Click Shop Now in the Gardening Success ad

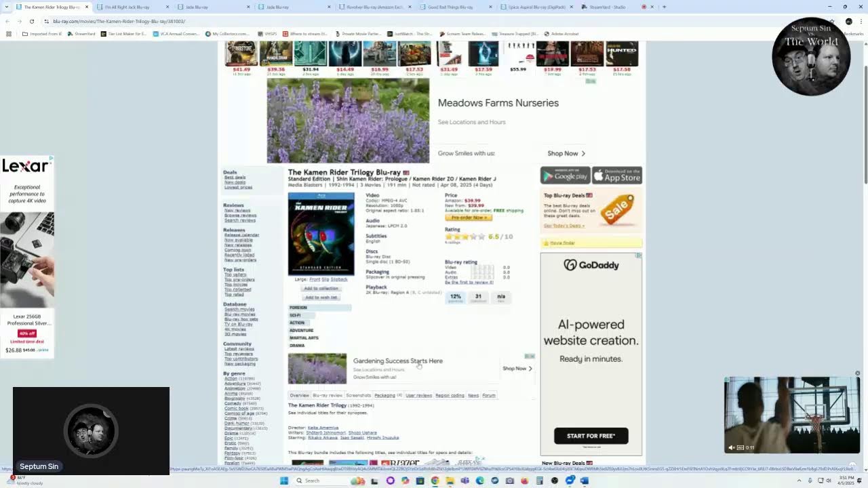coord(517,369)
